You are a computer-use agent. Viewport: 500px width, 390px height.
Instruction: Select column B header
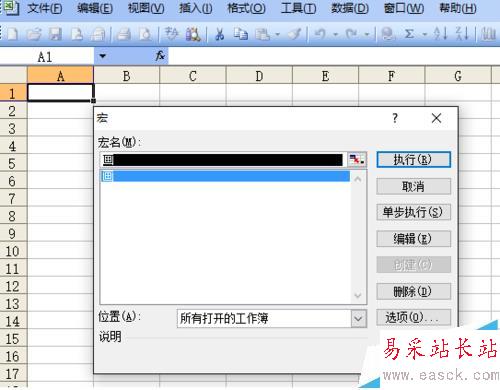pos(127,76)
